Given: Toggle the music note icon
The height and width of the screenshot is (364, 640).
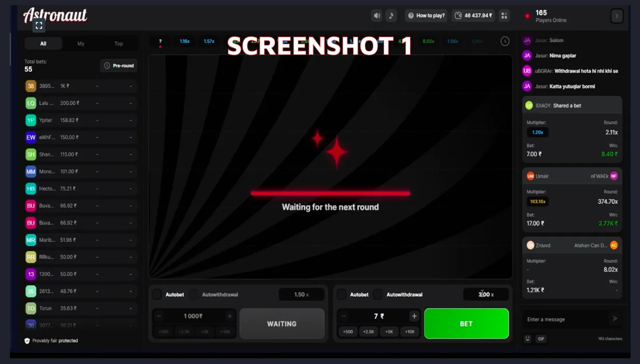Looking at the screenshot, I should pyautogui.click(x=391, y=16).
